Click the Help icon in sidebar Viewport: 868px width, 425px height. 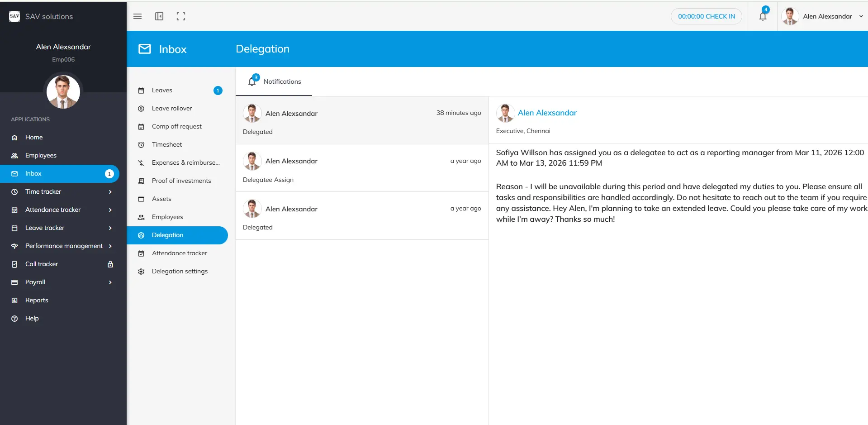(x=14, y=319)
